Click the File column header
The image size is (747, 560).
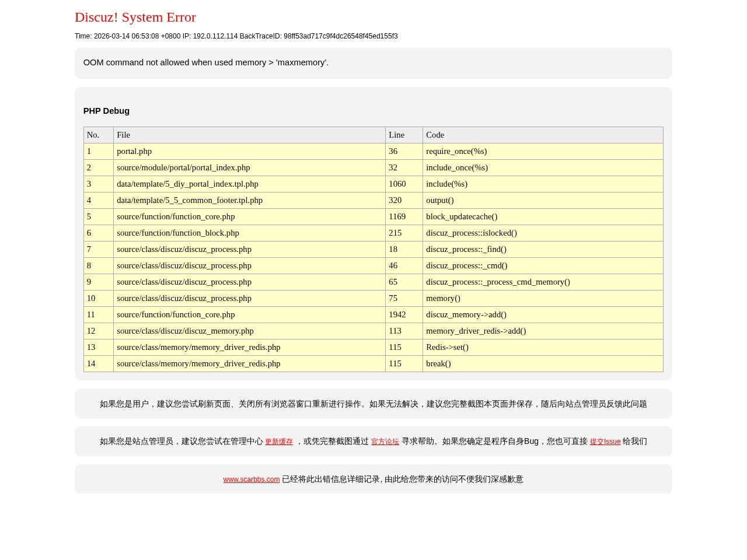pyautogui.click(x=124, y=135)
